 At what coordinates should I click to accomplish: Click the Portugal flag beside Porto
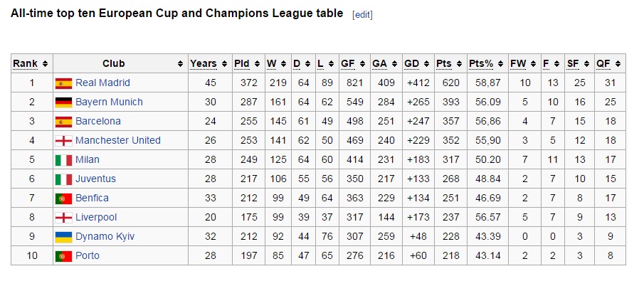click(63, 256)
